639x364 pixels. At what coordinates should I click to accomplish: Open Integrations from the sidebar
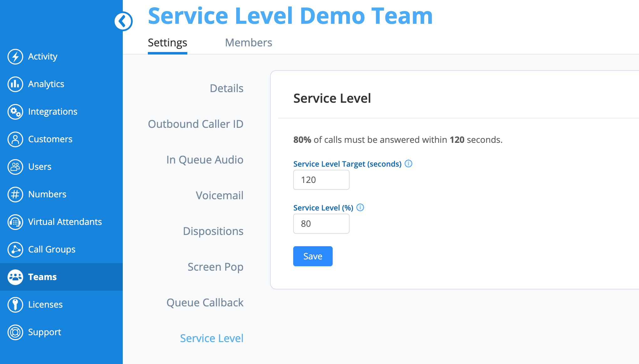tap(53, 112)
